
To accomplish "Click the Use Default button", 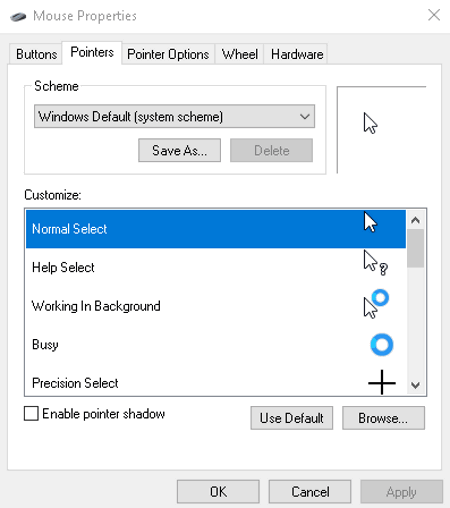I will [292, 418].
